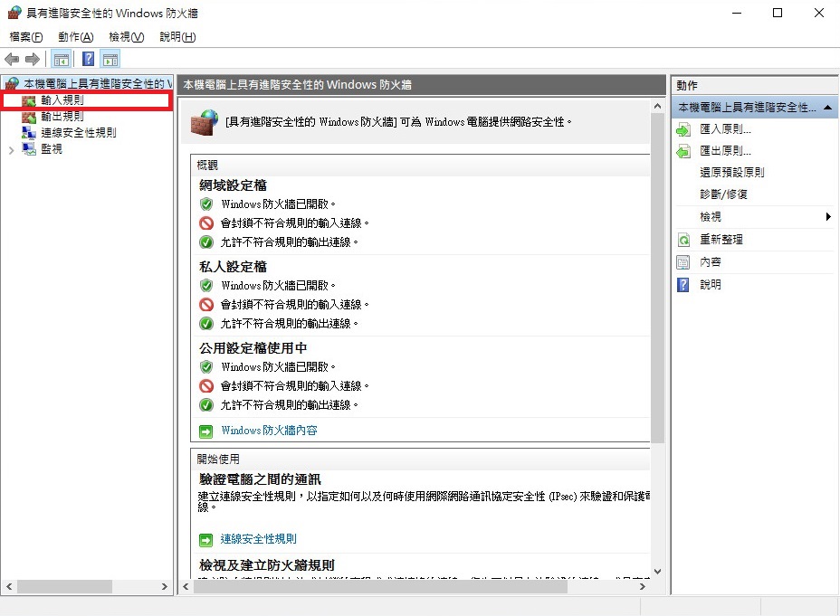Go forward with the toolbar right arrow
Image resolution: width=840 pixels, height=616 pixels.
click(x=33, y=59)
